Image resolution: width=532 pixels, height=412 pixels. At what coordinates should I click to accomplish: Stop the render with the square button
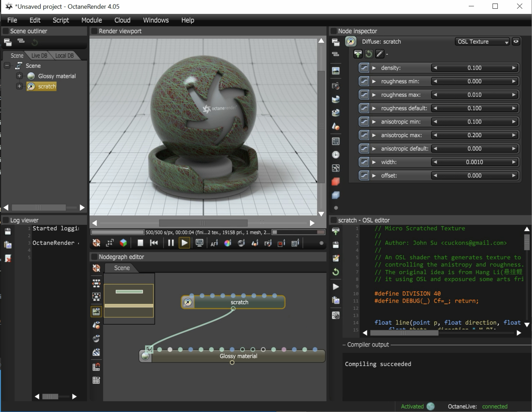[140, 243]
